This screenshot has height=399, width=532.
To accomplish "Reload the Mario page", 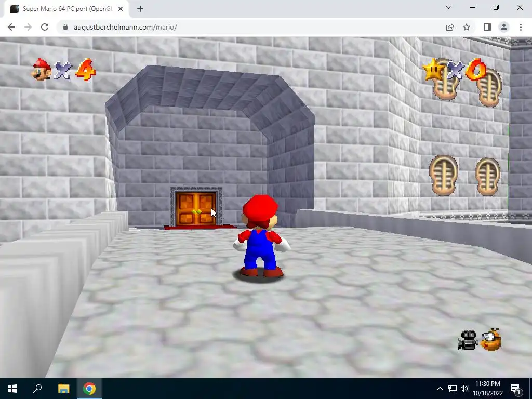I will 45,27.
